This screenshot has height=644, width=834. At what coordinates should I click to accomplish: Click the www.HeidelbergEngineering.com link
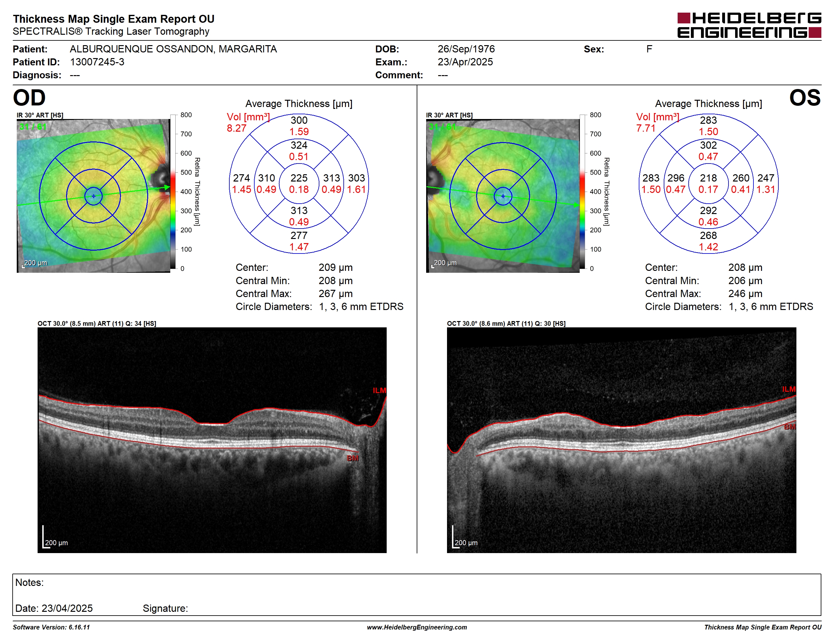(x=417, y=627)
